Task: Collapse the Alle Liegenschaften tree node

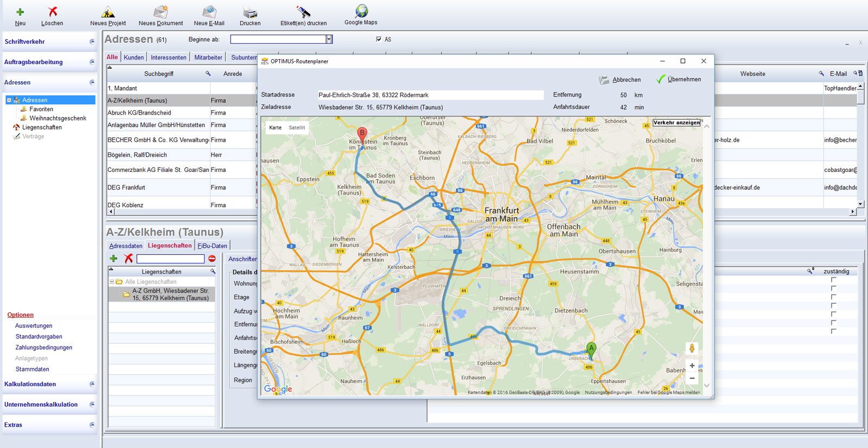Action: click(x=112, y=281)
